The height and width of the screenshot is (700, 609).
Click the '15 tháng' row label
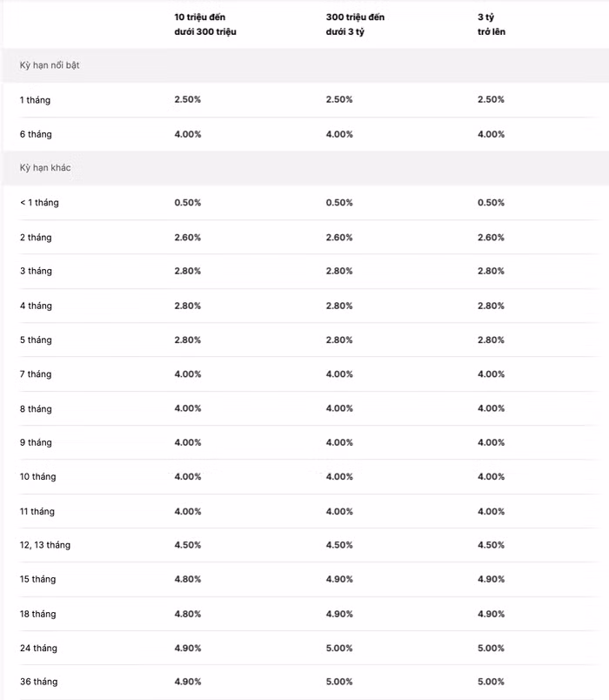[x=37, y=579]
